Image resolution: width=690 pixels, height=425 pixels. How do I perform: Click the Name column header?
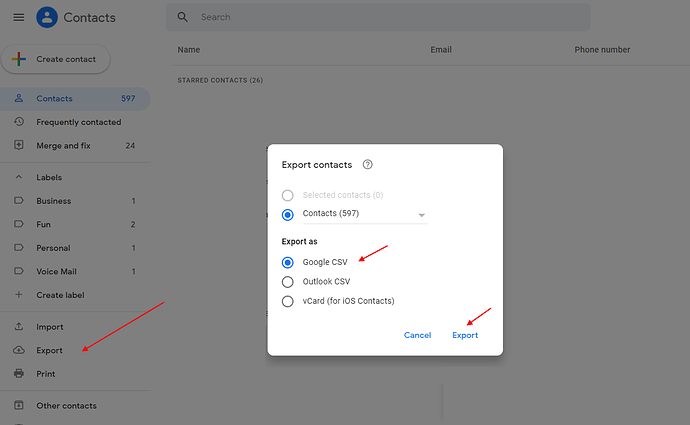coord(189,50)
